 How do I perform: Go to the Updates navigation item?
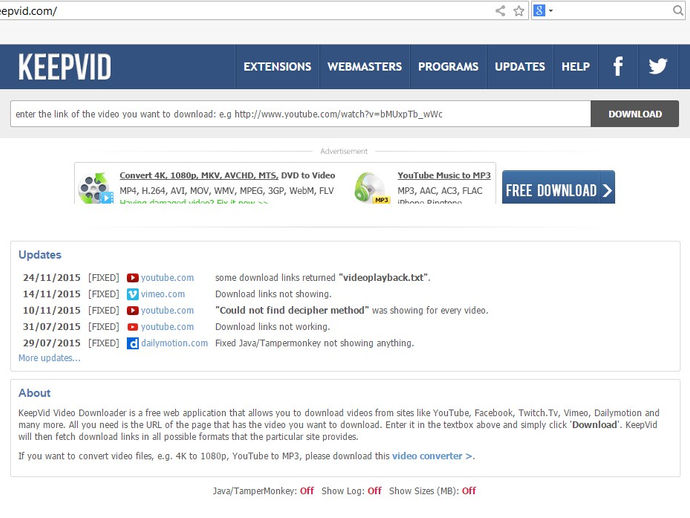point(520,66)
